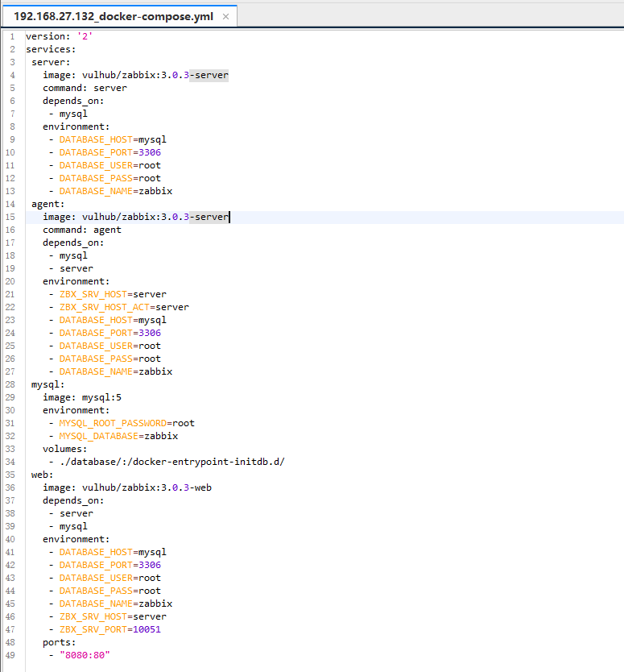Click "DATABASE_NAME=zabbix" on line 45
The width and height of the screenshot is (624, 672).
point(116,604)
